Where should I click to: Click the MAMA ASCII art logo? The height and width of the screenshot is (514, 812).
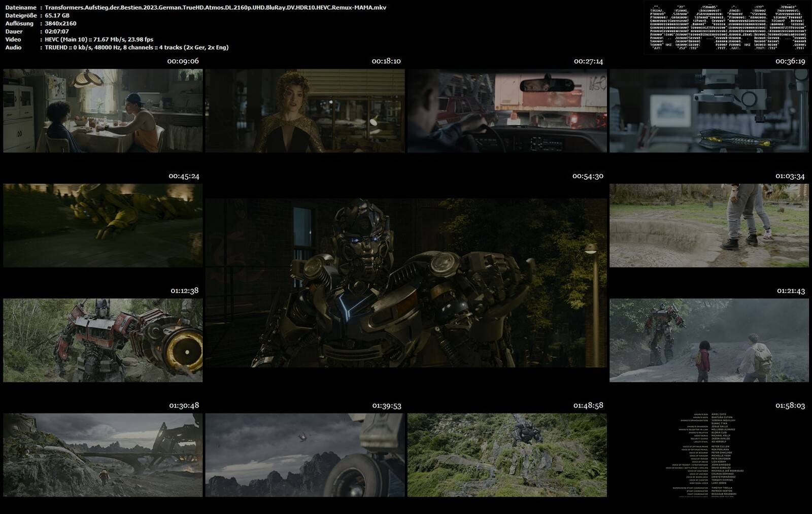727,27
